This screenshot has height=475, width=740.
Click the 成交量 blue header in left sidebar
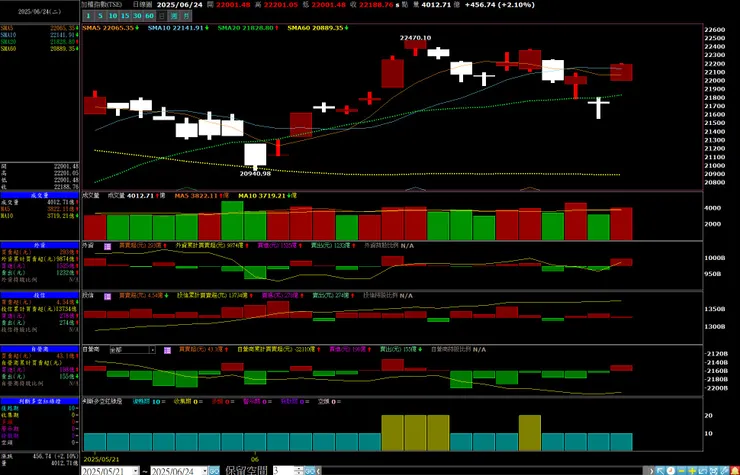click(x=40, y=195)
